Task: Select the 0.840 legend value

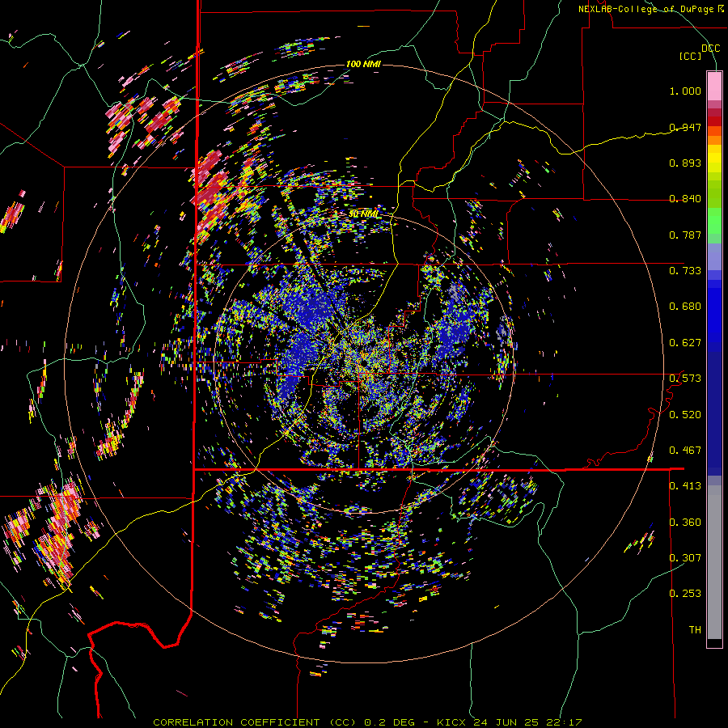Action: 685,199
